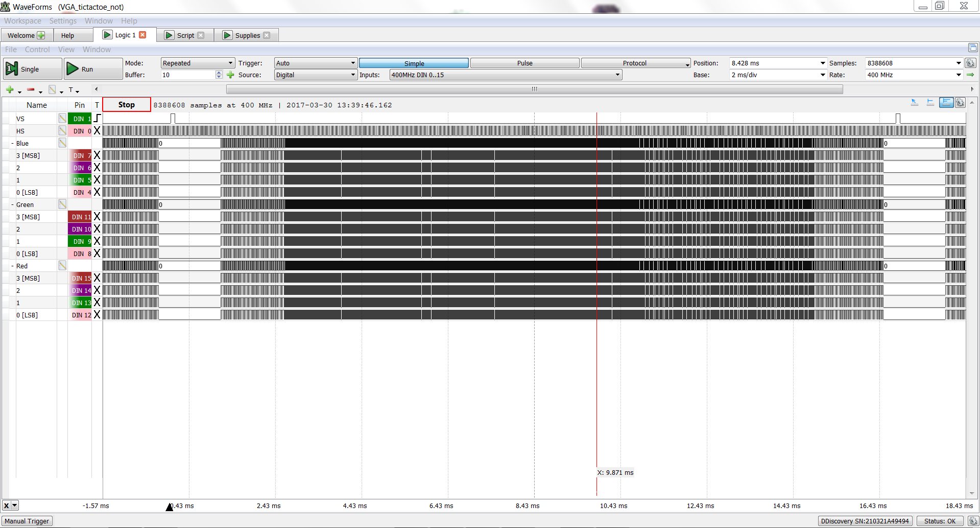Click the Manual Trigger button
This screenshot has height=528, width=980.
(27, 520)
